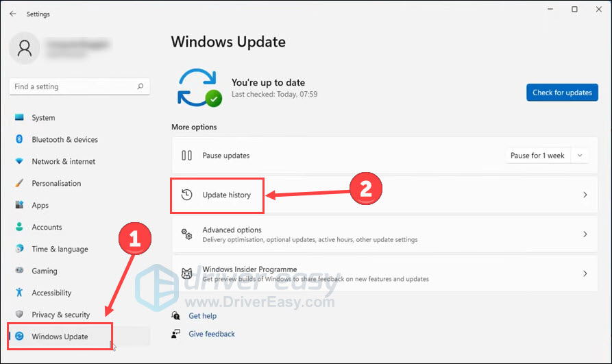Open Windows Insider Programme text
The height and width of the screenshot is (364, 612).
click(x=249, y=269)
